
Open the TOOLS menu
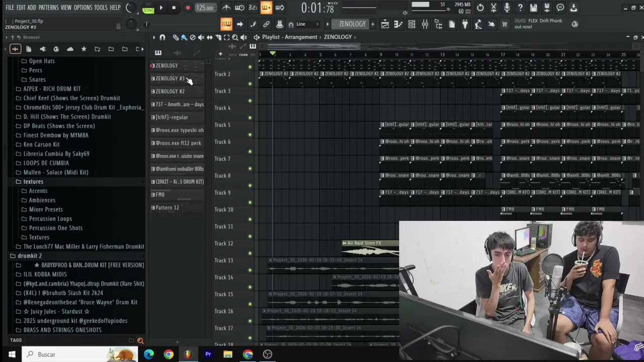[101, 8]
